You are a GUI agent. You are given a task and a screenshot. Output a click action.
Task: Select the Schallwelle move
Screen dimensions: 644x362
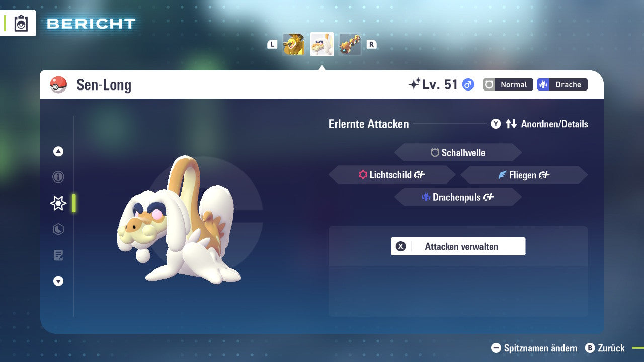point(458,153)
